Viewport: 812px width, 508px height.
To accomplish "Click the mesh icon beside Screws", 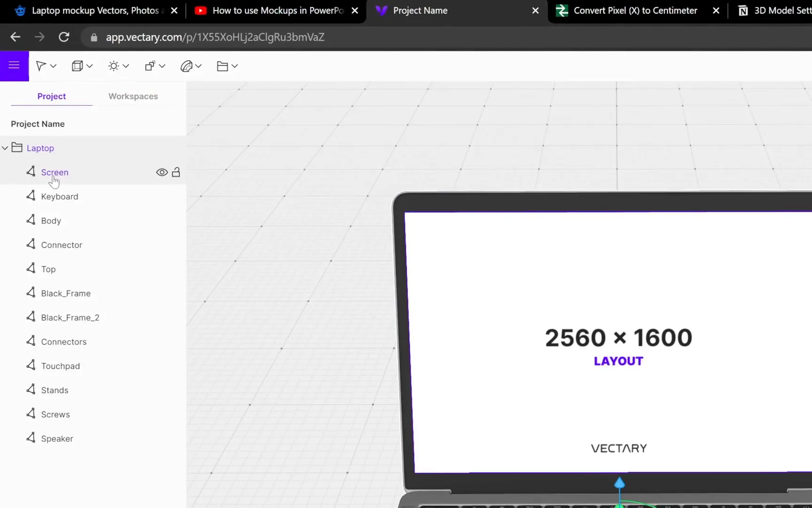I will tap(31, 413).
